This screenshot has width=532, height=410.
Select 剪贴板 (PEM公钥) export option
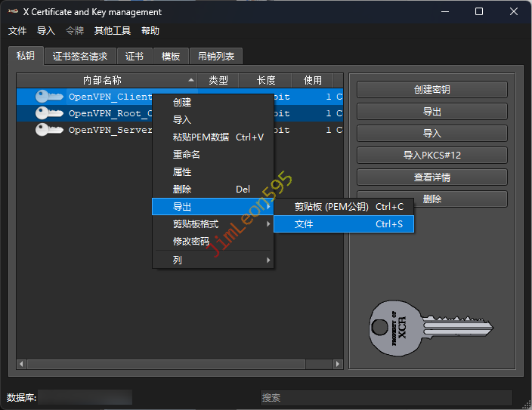point(343,206)
